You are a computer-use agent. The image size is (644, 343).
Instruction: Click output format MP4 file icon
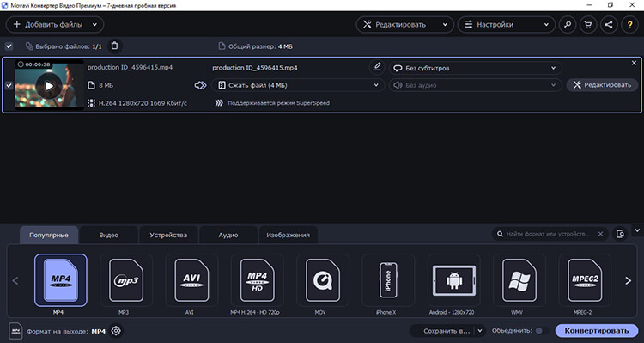pyautogui.click(x=15, y=331)
